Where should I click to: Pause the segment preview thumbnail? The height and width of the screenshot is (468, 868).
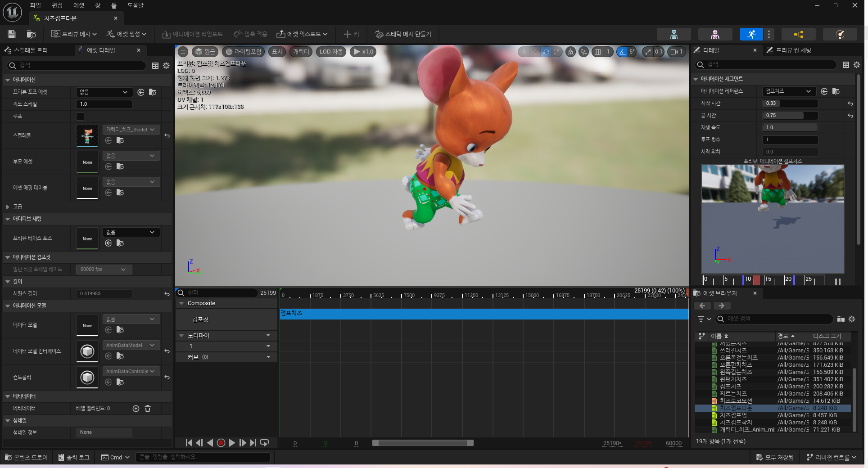tap(837, 282)
